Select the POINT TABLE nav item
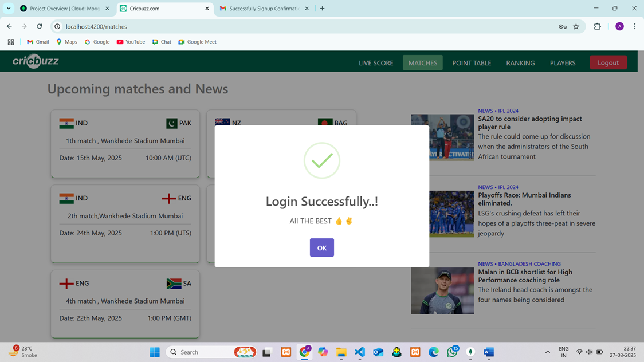Image resolution: width=644 pixels, height=362 pixels. (x=472, y=63)
